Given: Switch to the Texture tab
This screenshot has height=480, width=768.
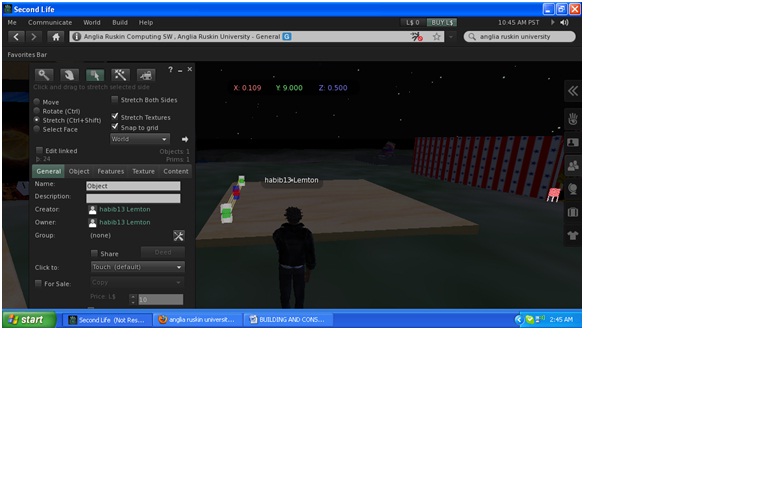Looking at the screenshot, I should pyautogui.click(x=144, y=171).
